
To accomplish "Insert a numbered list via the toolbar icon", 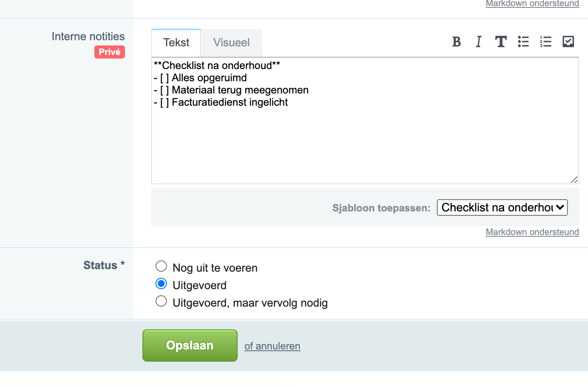I will pos(546,41).
